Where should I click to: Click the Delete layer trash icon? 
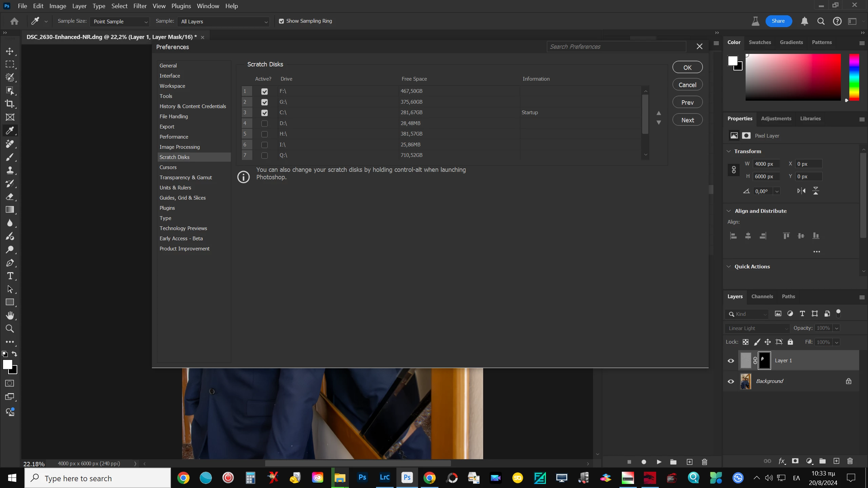pyautogui.click(x=850, y=461)
